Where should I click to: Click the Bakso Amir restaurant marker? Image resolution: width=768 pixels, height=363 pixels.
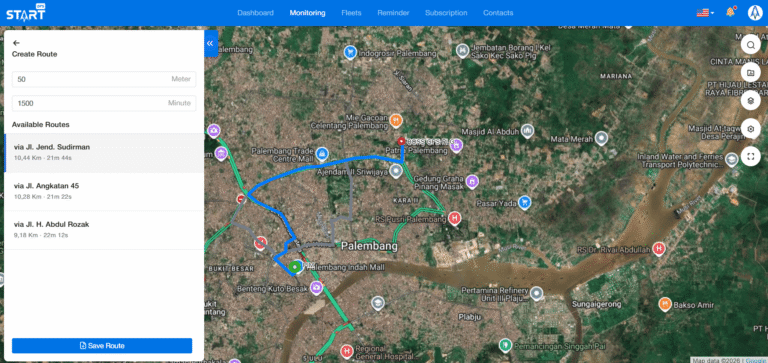665,304
